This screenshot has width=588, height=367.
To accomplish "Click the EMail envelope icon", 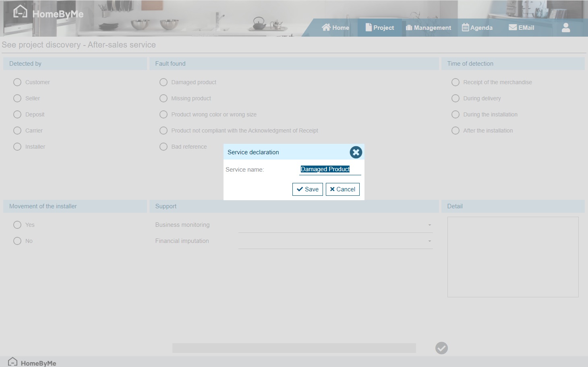I will [512, 27].
